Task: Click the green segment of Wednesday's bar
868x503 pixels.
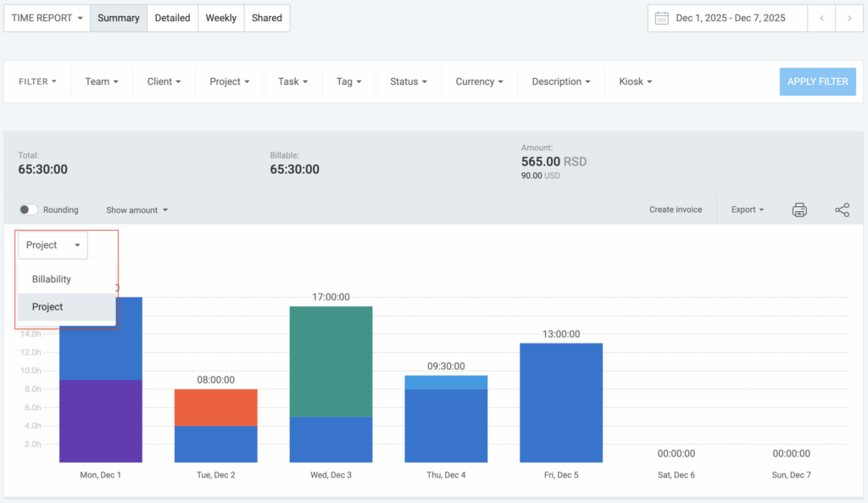Action: (331, 360)
